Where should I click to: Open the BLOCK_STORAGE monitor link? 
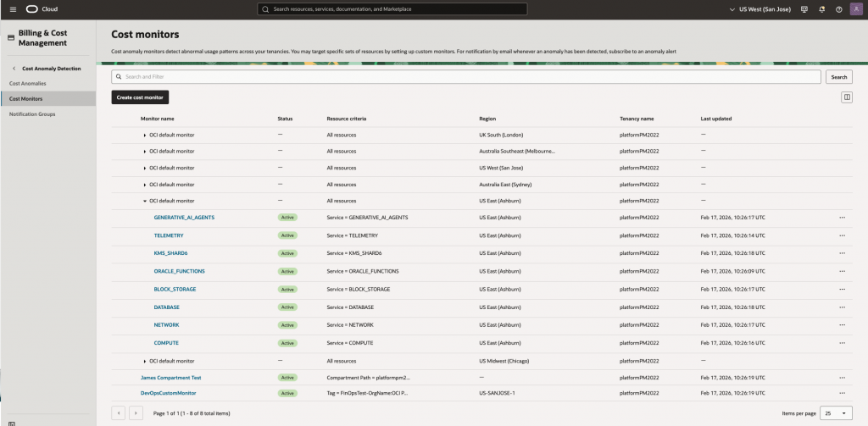point(175,290)
